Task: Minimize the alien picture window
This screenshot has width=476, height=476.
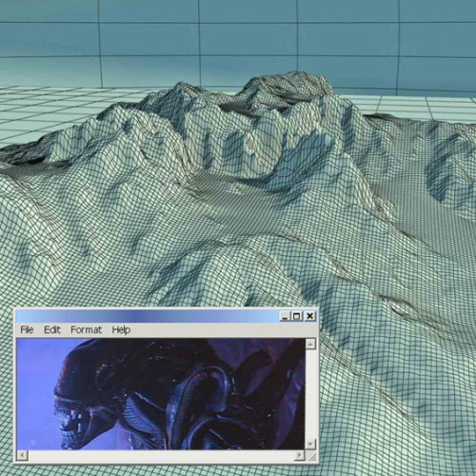Action: pos(285,316)
